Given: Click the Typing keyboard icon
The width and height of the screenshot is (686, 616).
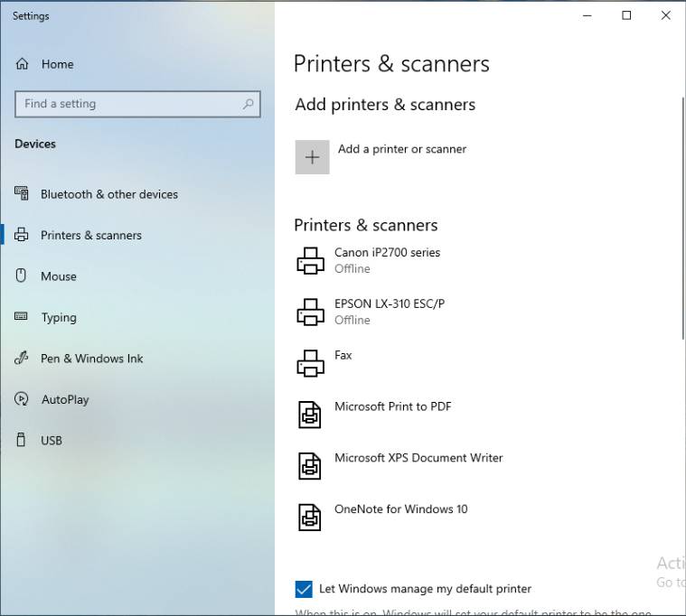Looking at the screenshot, I should pyautogui.click(x=21, y=316).
